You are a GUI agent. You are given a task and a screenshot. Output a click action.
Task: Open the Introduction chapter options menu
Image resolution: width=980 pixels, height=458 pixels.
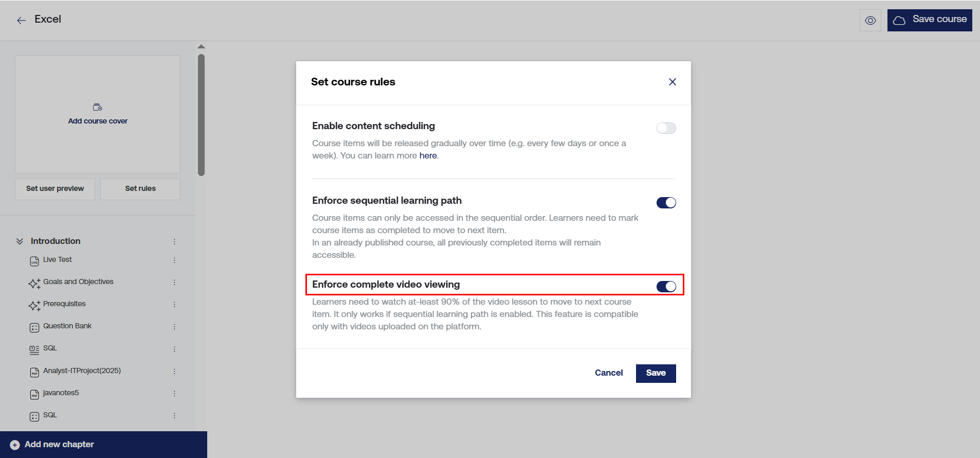(174, 242)
